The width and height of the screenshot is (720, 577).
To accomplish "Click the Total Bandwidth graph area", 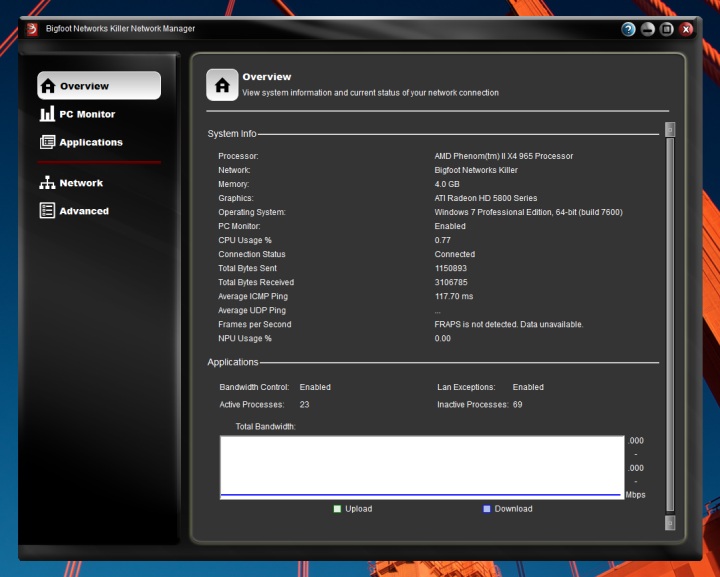I will [422, 467].
